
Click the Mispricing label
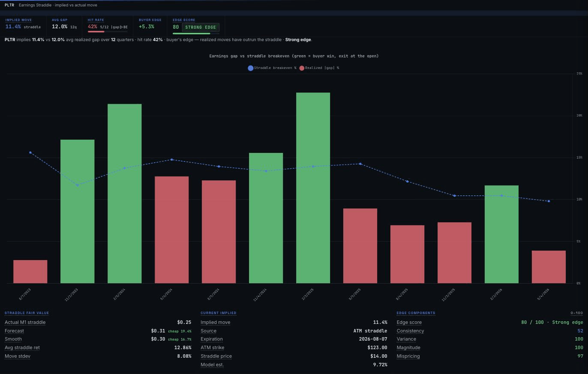(x=408, y=356)
